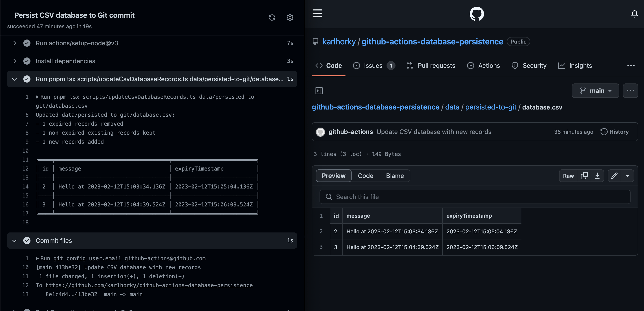Download raw file icon
This screenshot has width=644, height=311.
coord(597,176)
